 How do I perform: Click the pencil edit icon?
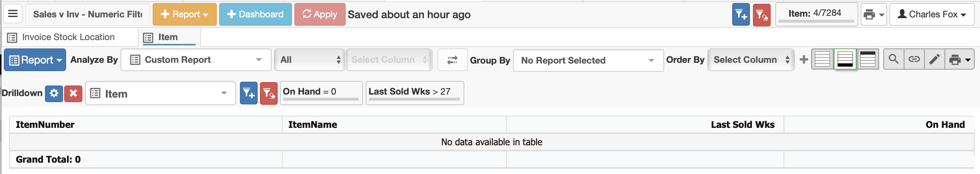tap(934, 59)
